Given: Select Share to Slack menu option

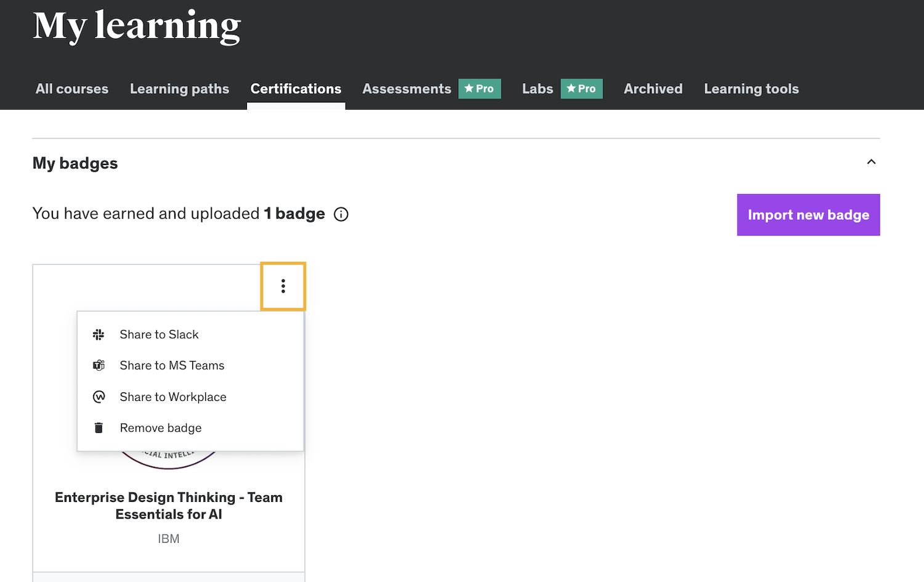Looking at the screenshot, I should 159,334.
